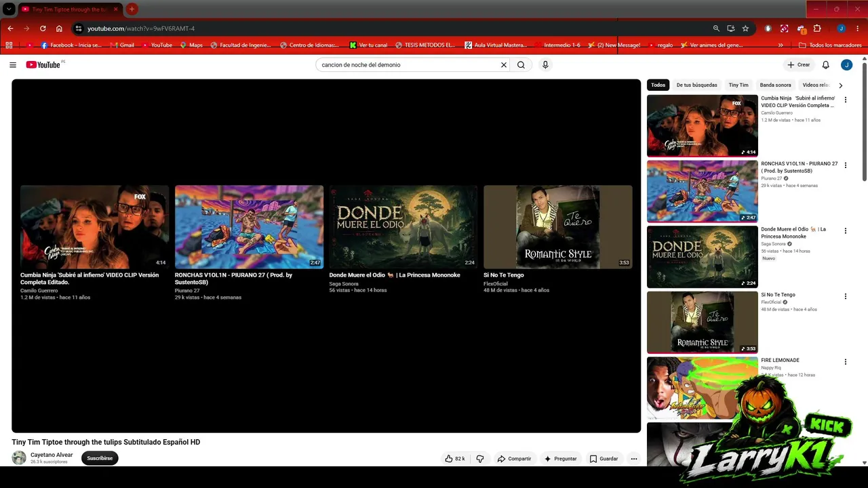Open options for FIRE LEMONADE sidebar video
This screenshot has height=488, width=868.
point(845,362)
